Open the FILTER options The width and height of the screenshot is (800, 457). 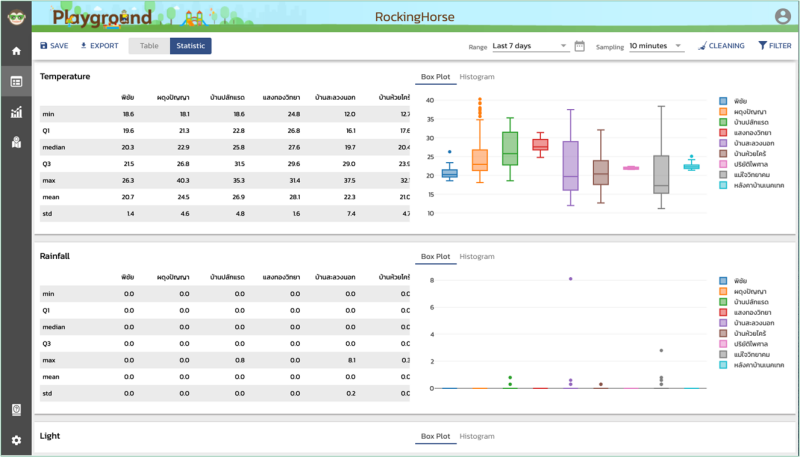click(x=775, y=46)
